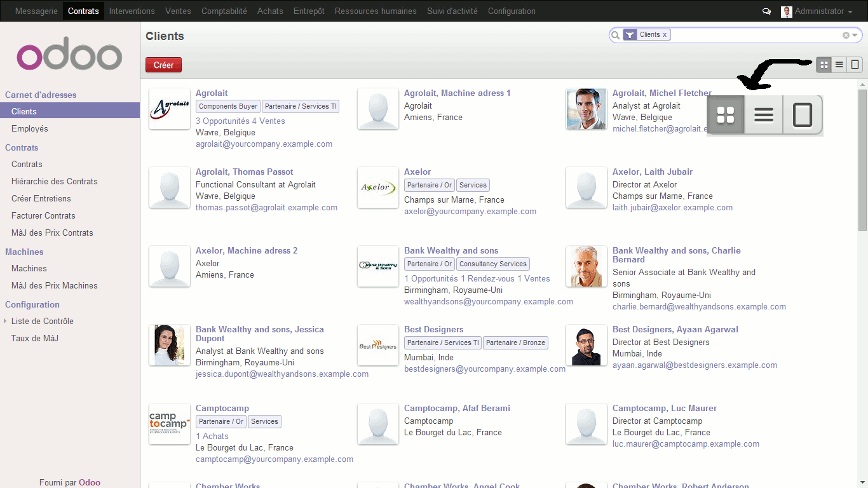The width and height of the screenshot is (868, 488).
Task: Click in the search input field
Action: (756, 35)
